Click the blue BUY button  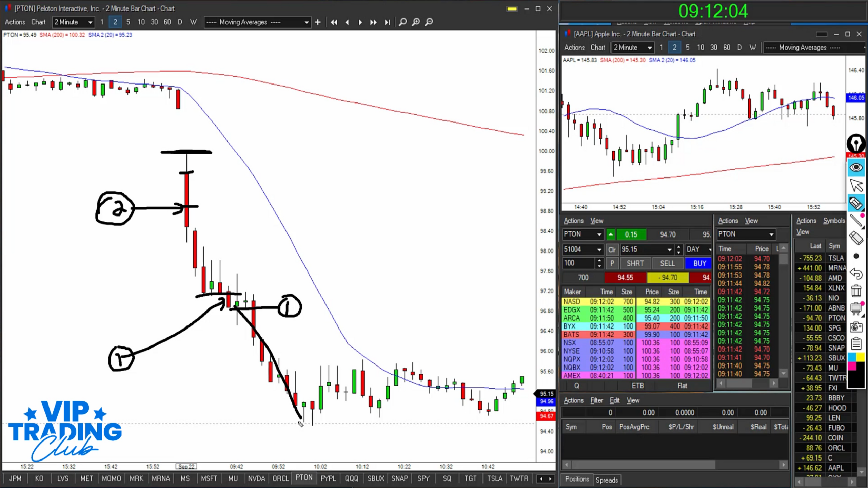click(x=698, y=263)
